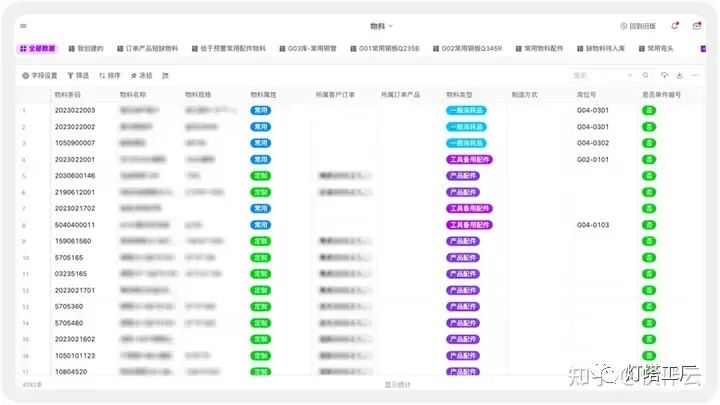Click material code 2023022003 cell

coord(75,110)
